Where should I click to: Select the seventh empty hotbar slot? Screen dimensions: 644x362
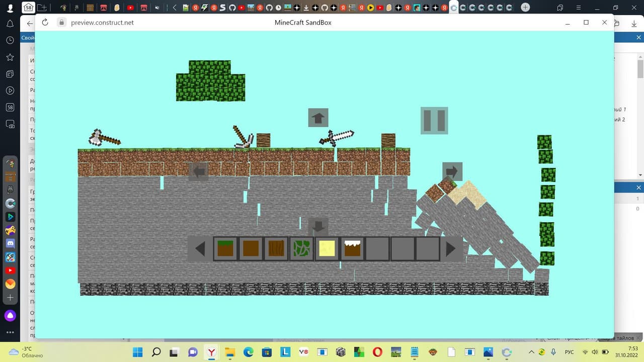tap(377, 249)
